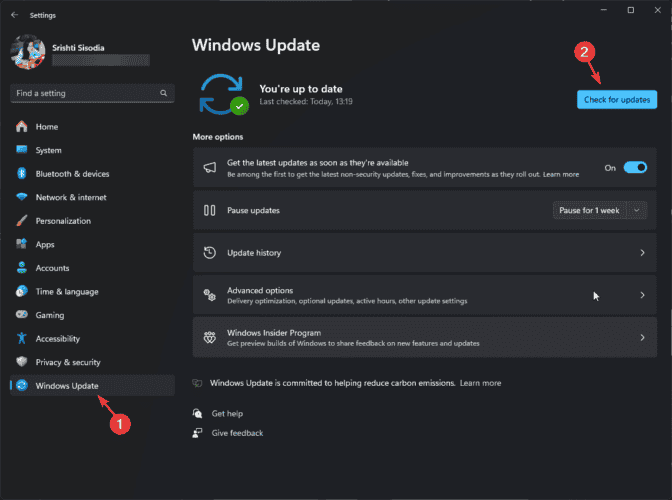This screenshot has width=672, height=500.
Task: Click the back arrow beside Settings
Action: (15, 15)
